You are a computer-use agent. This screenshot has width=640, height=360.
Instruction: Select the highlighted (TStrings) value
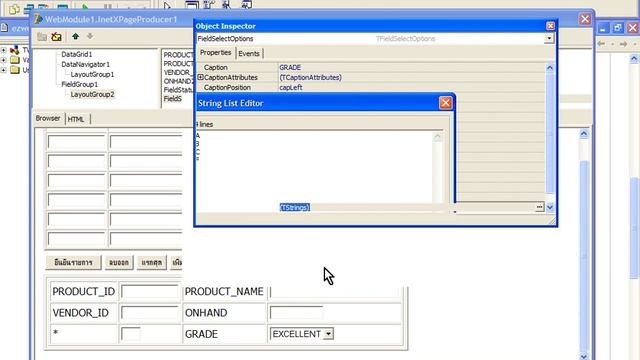click(x=295, y=207)
